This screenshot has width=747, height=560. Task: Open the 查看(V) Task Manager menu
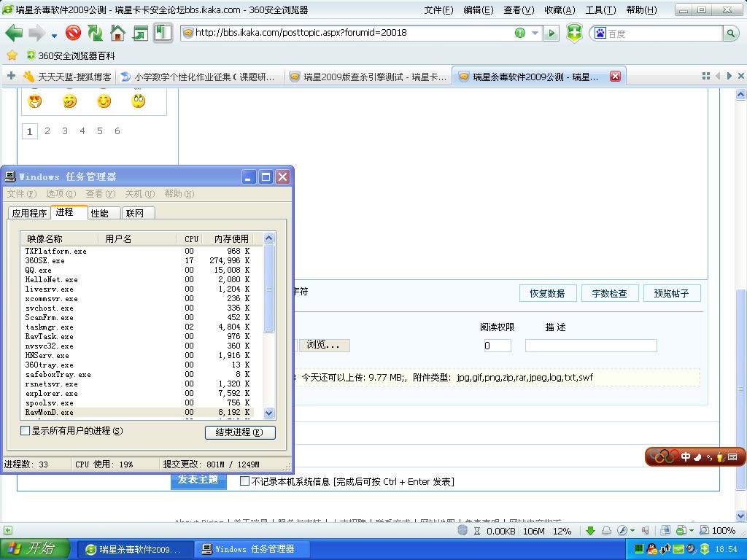click(101, 194)
